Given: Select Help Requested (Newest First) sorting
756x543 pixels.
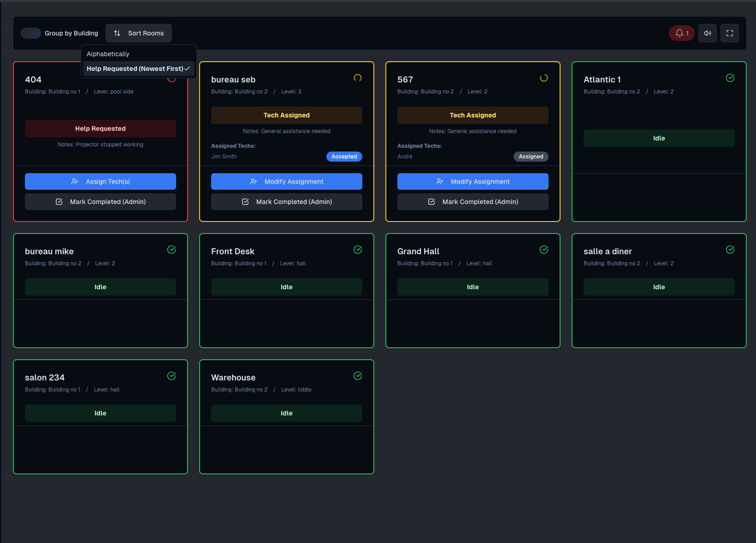Looking at the screenshot, I should pos(135,69).
